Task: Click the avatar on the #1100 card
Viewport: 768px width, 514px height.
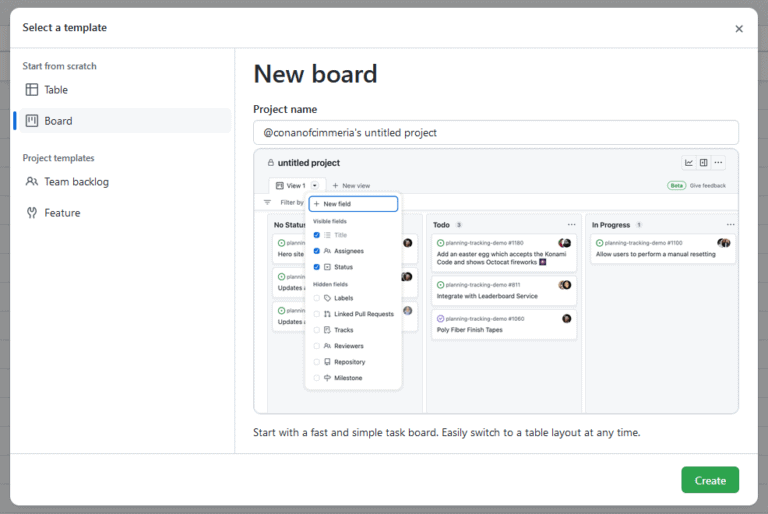Action: (724, 243)
